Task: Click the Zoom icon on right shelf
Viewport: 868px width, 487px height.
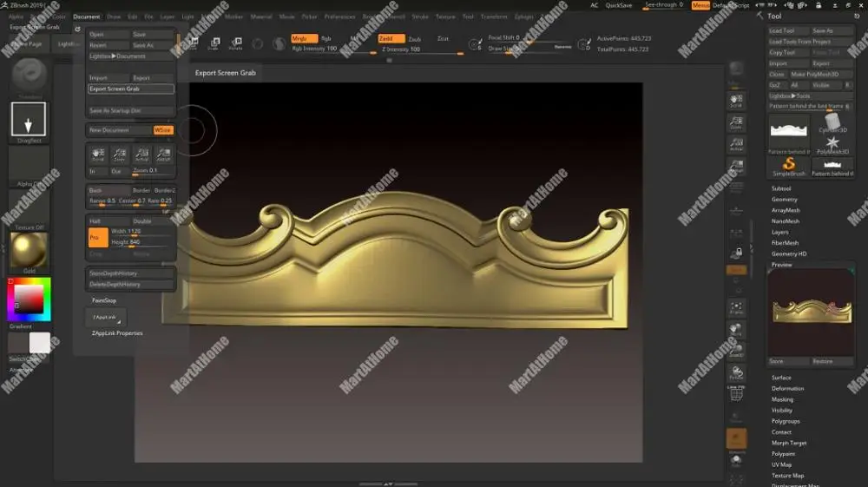Action: pyautogui.click(x=736, y=122)
